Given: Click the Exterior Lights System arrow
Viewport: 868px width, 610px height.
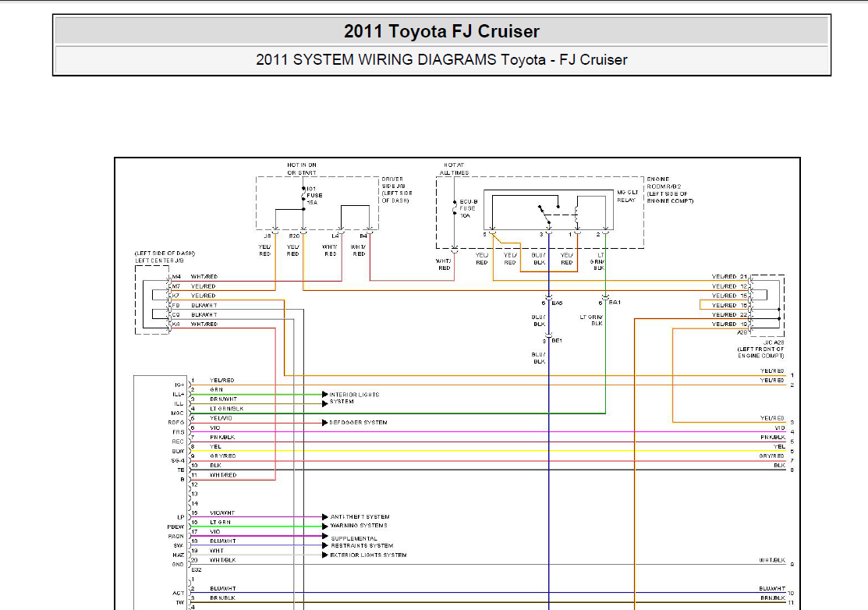Looking at the screenshot, I should [325, 555].
